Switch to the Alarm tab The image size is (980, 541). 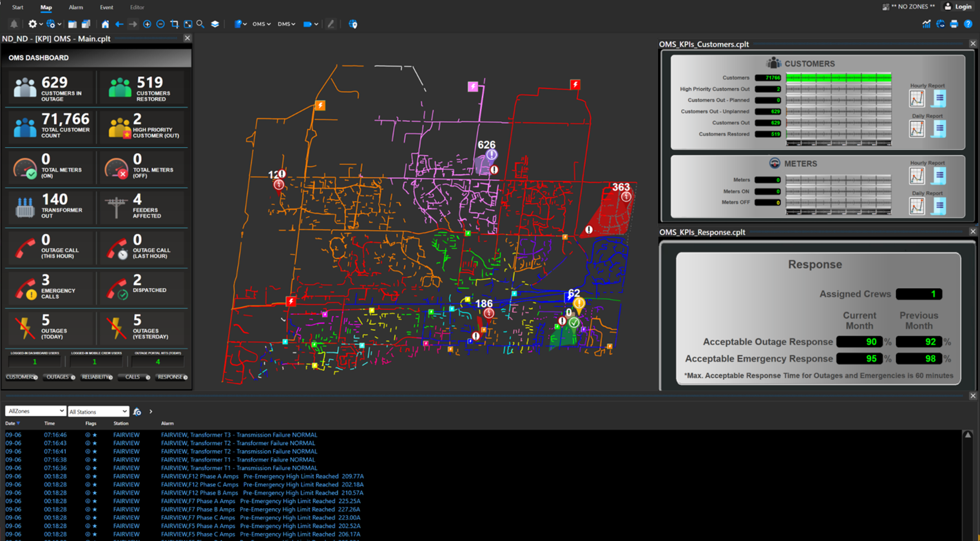tap(75, 8)
